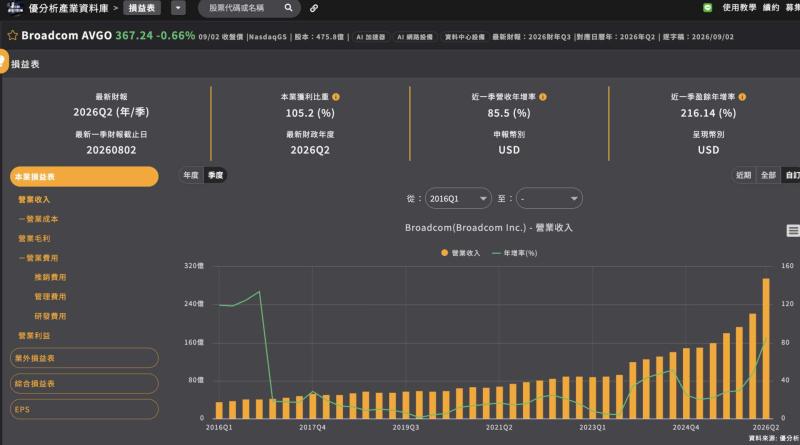Click info icon beside 近一季營收年增率

(543, 96)
